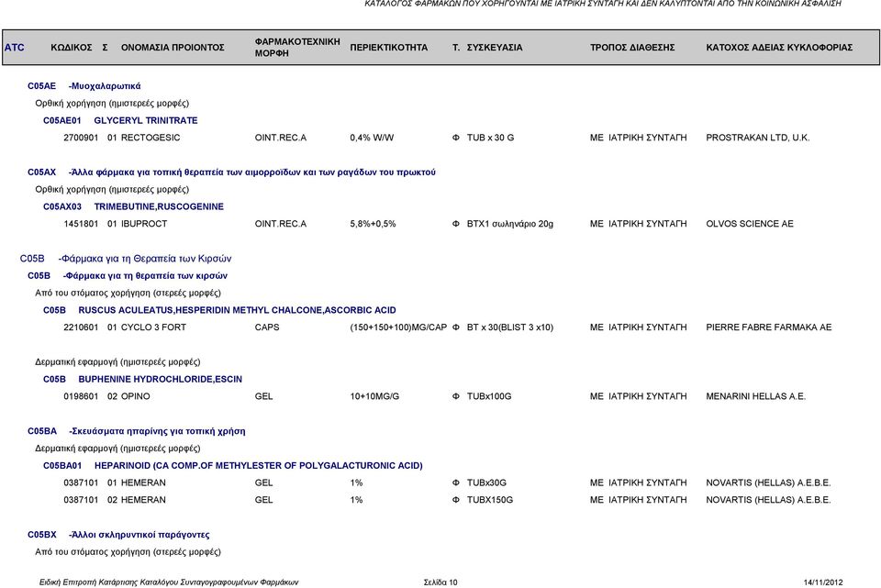Select footer "Ειδική Επιτροπή Κατάρτισης Καταλόγου Συνταγογραφουμένων Φαρμάκων"

point(169,582)
